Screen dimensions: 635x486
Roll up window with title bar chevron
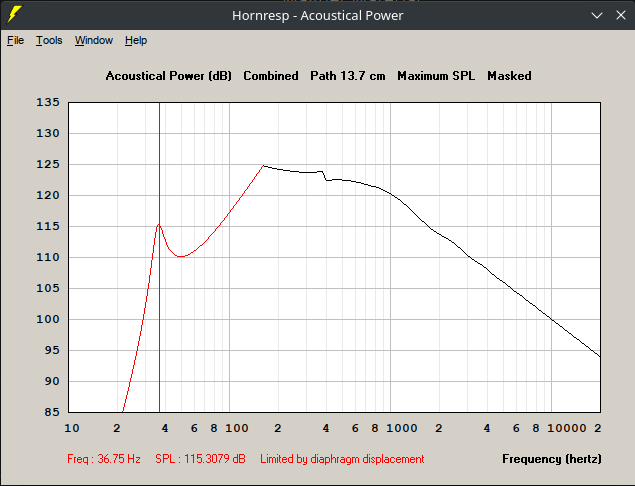pyautogui.click(x=597, y=15)
